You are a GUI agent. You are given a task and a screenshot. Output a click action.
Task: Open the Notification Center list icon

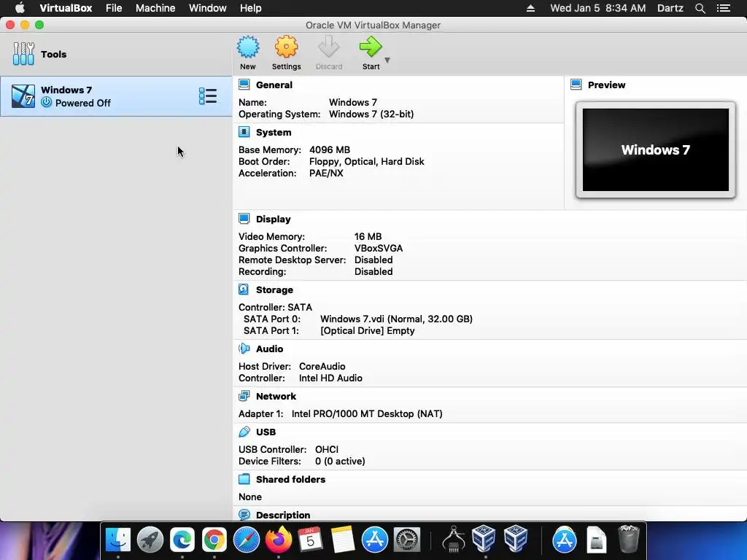click(723, 8)
